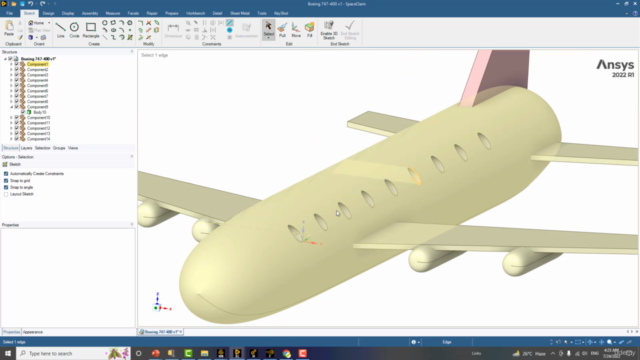The height and width of the screenshot is (360, 640).
Task: Click the Windows taskbar search box
Action: click(x=73, y=353)
